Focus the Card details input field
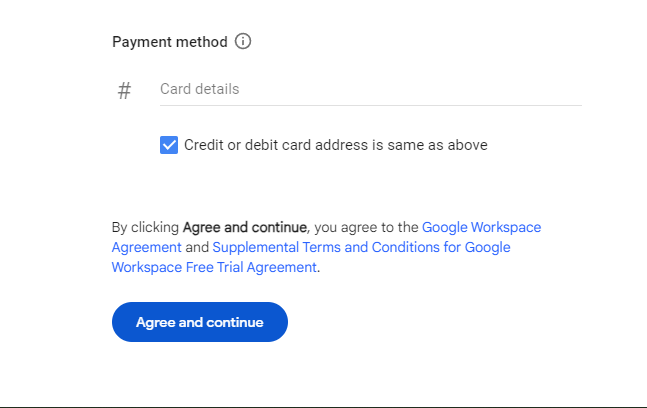Viewport: 647px width, 408px height. (x=370, y=89)
